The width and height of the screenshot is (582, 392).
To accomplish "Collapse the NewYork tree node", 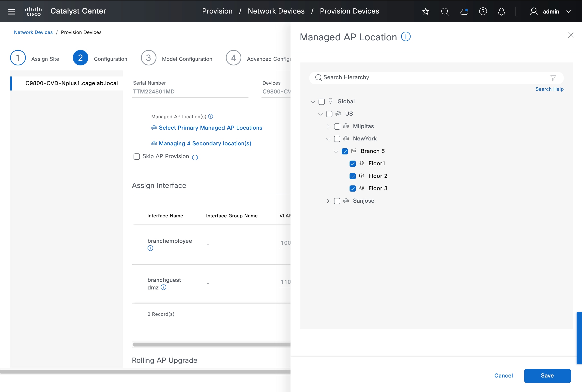I will pyautogui.click(x=328, y=139).
